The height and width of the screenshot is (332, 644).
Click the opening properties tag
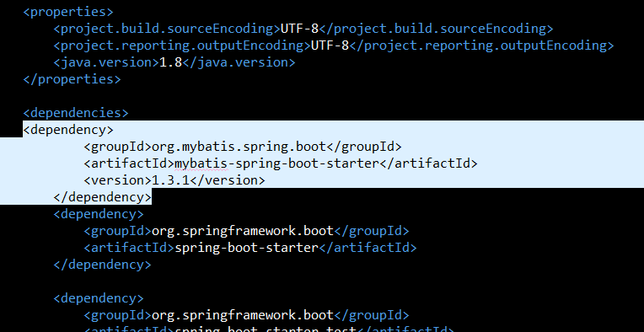(x=68, y=12)
